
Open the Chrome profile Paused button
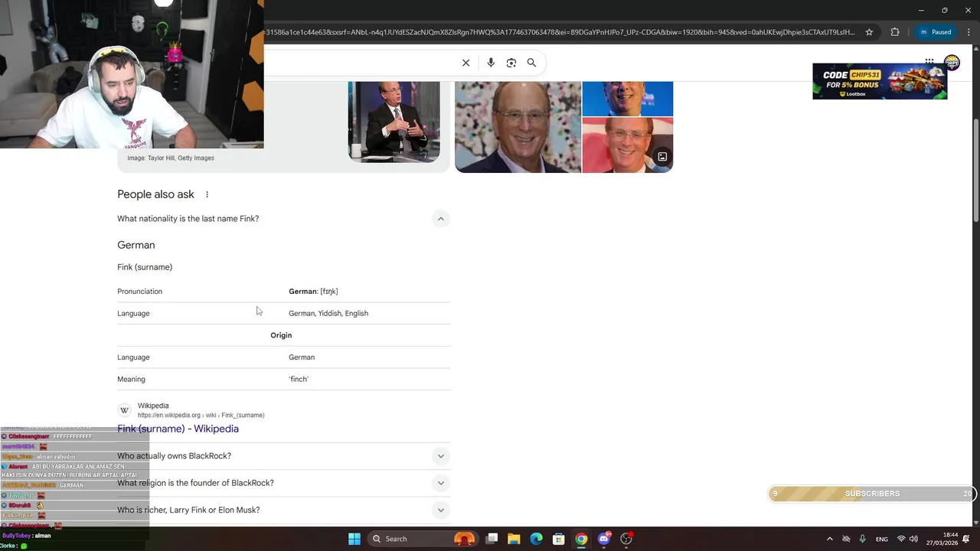coord(935,32)
